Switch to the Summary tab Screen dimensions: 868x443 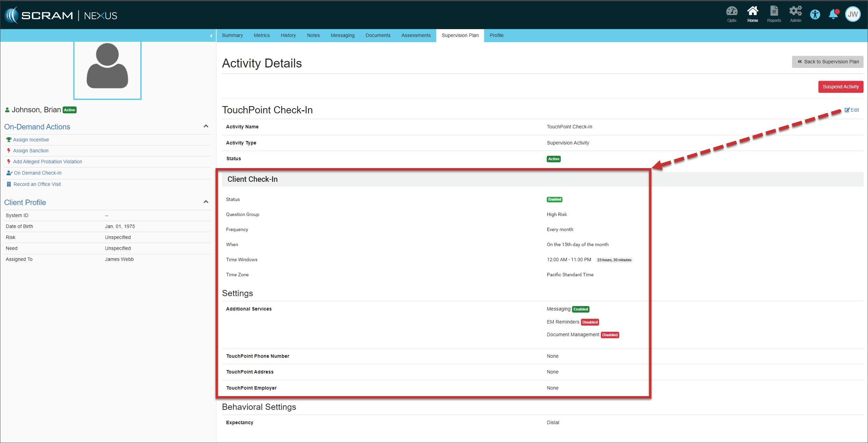(x=232, y=35)
